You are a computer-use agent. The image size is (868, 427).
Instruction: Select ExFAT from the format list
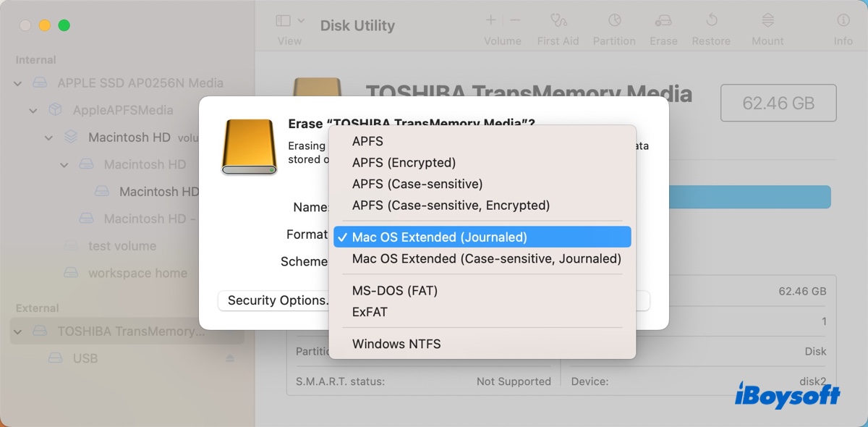pos(370,312)
